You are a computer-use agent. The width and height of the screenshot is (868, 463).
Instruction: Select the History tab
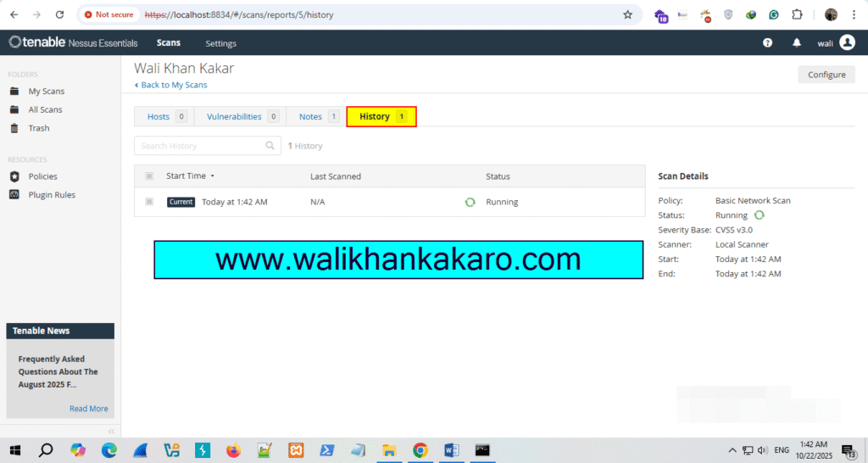[x=381, y=116]
